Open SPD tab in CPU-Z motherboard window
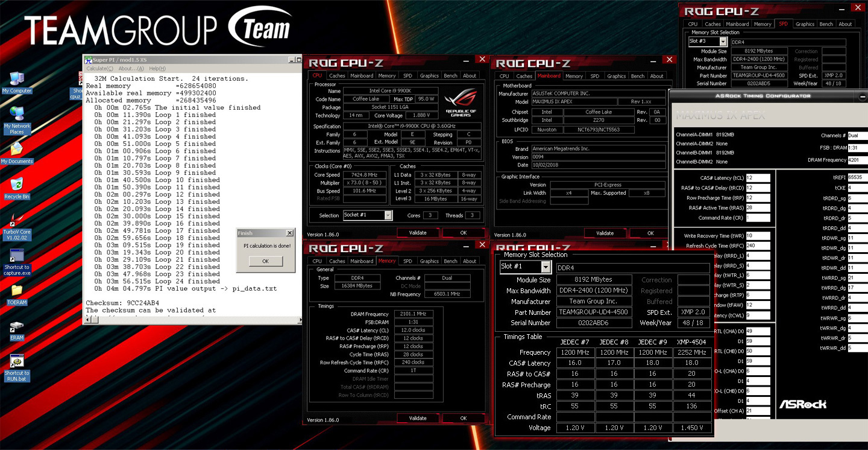 tap(594, 76)
